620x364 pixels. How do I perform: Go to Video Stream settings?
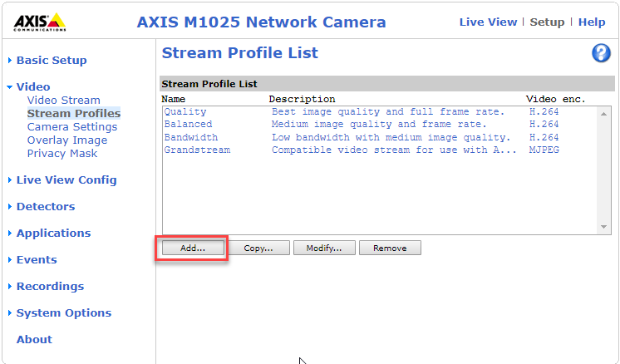[x=64, y=101]
